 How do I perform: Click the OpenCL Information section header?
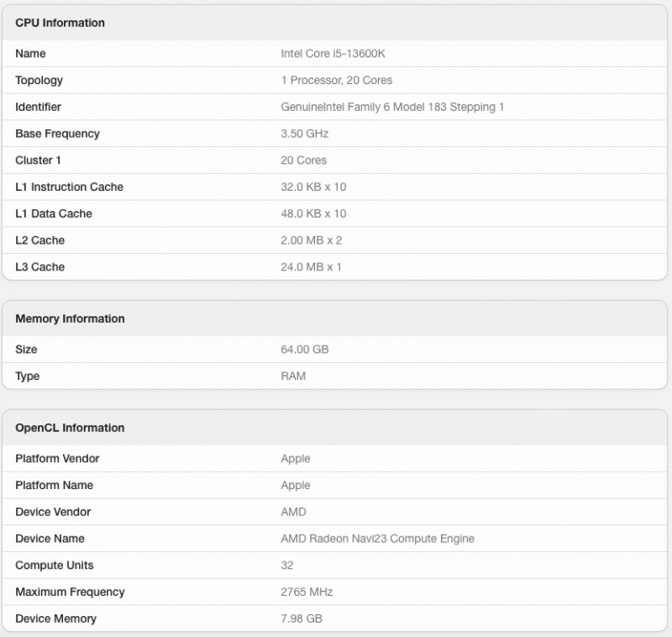point(70,428)
